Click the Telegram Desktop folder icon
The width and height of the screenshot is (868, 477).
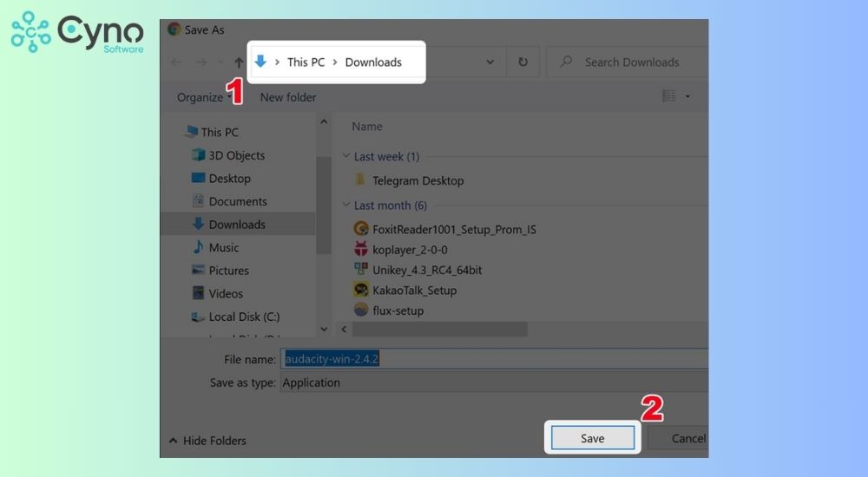tap(360, 180)
